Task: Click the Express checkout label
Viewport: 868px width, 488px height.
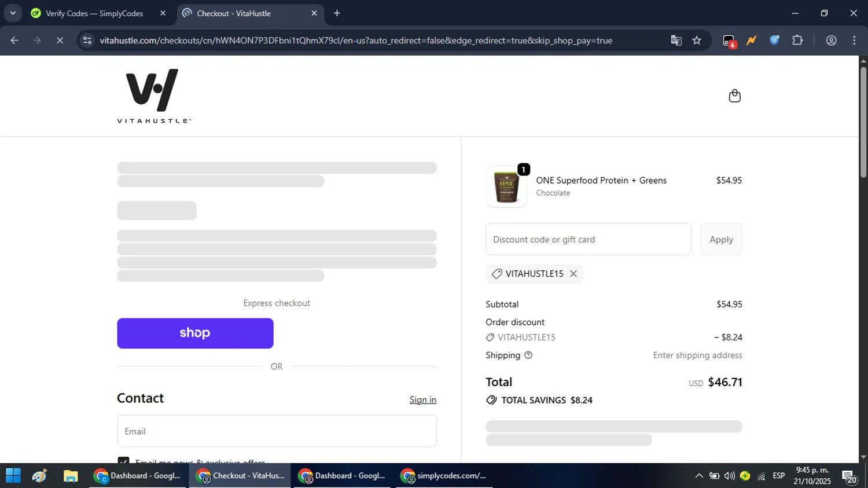Action: coord(277,303)
